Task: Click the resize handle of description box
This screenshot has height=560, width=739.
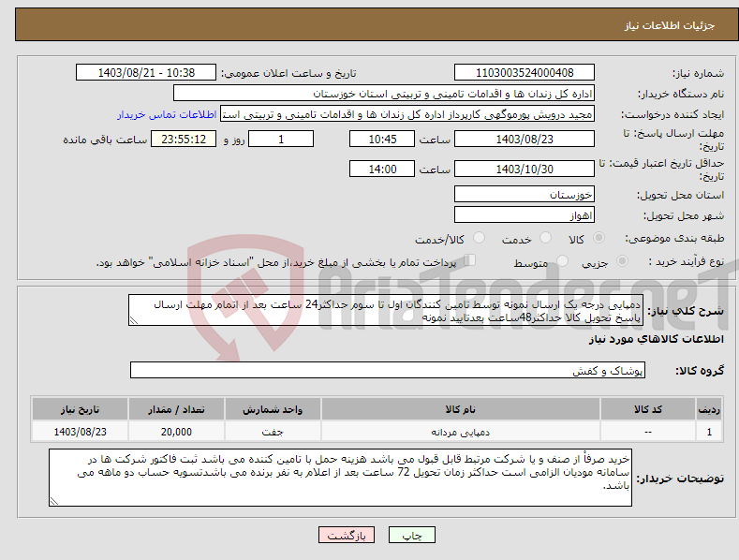Action: coord(134,320)
